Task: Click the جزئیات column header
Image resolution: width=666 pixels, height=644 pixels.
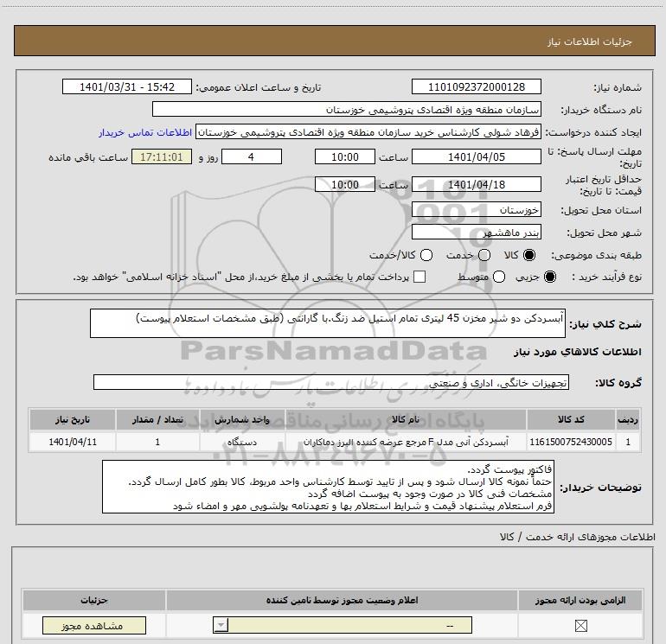Action: pos(94,600)
